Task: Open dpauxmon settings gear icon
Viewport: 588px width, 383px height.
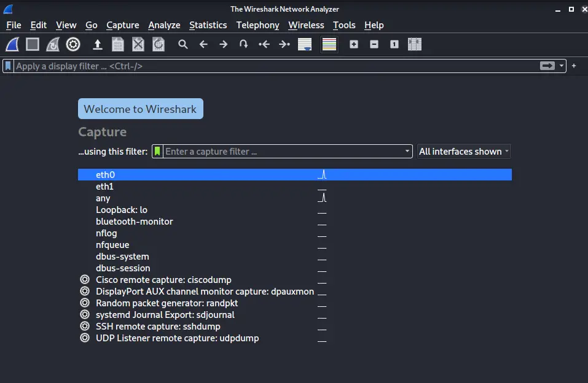Action: point(85,291)
